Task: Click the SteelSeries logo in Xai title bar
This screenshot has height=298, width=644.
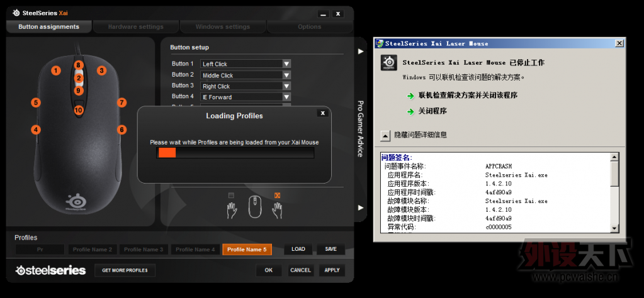Action: point(16,13)
